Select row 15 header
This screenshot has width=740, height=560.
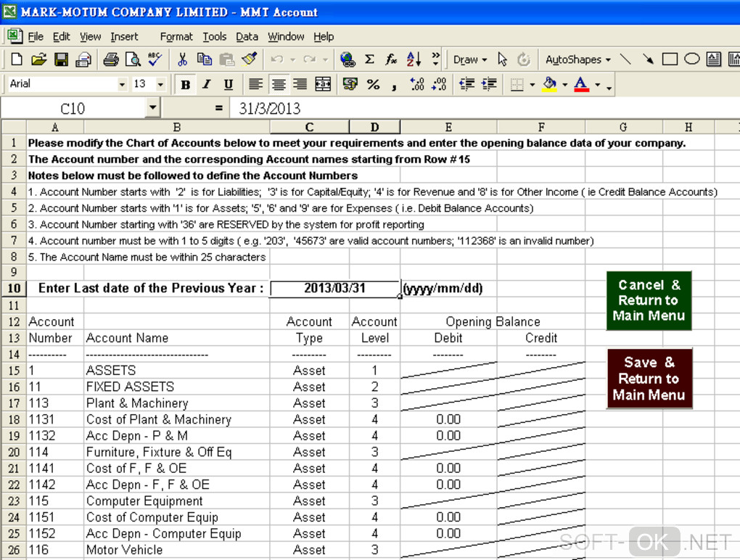(x=14, y=371)
